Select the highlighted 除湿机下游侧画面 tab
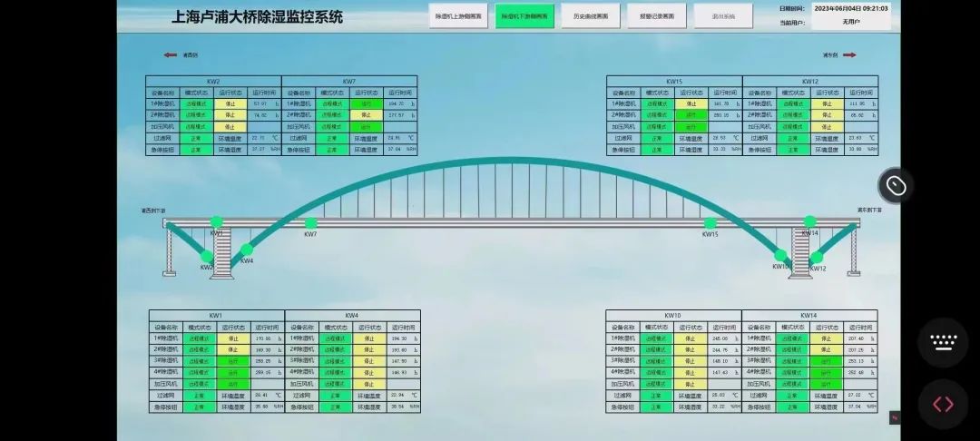Viewport: 980px width, 441px height. click(524, 16)
